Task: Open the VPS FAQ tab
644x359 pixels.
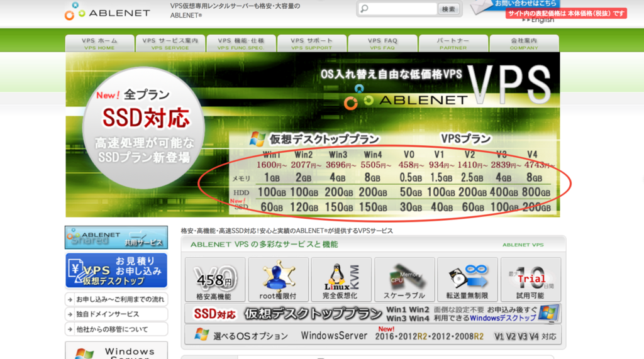Action: coord(383,43)
